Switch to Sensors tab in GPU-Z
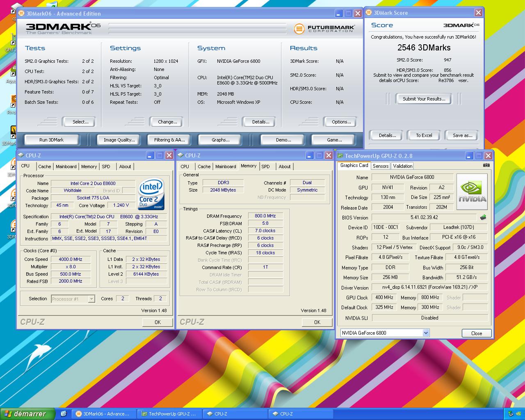This screenshot has height=420, width=525. [x=381, y=166]
